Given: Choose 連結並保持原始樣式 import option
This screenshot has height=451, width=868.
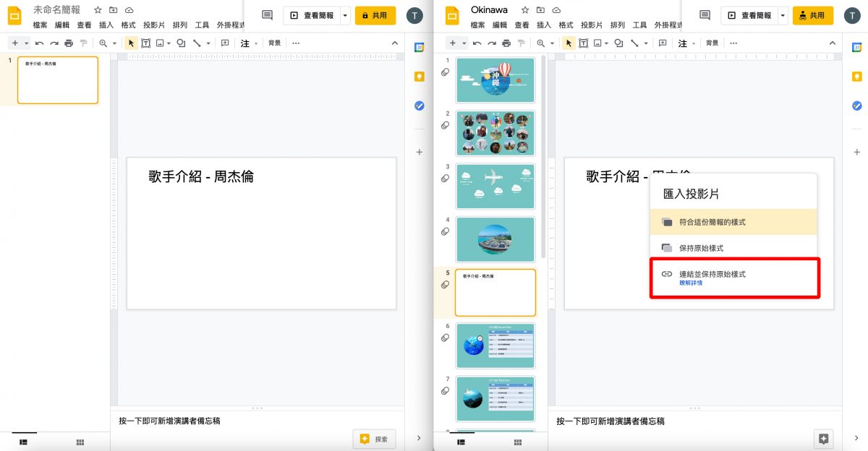Looking at the screenshot, I should (x=733, y=278).
